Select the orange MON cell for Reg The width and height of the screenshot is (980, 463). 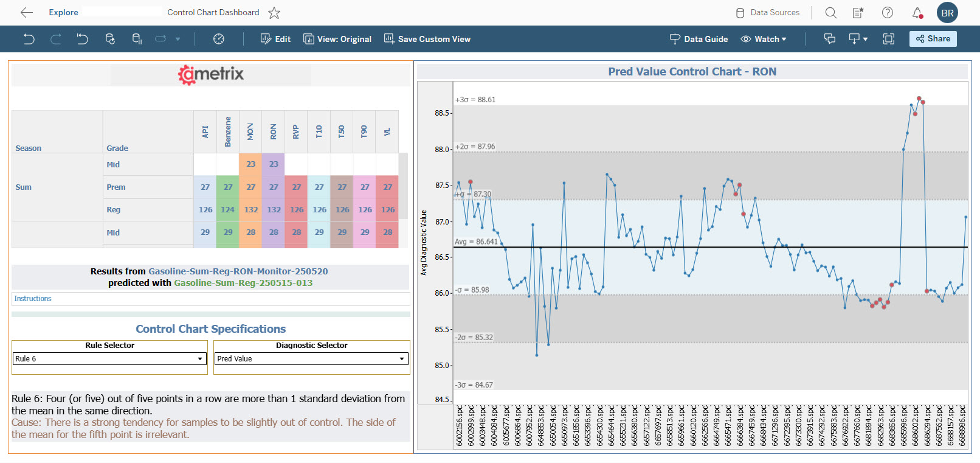coord(250,210)
